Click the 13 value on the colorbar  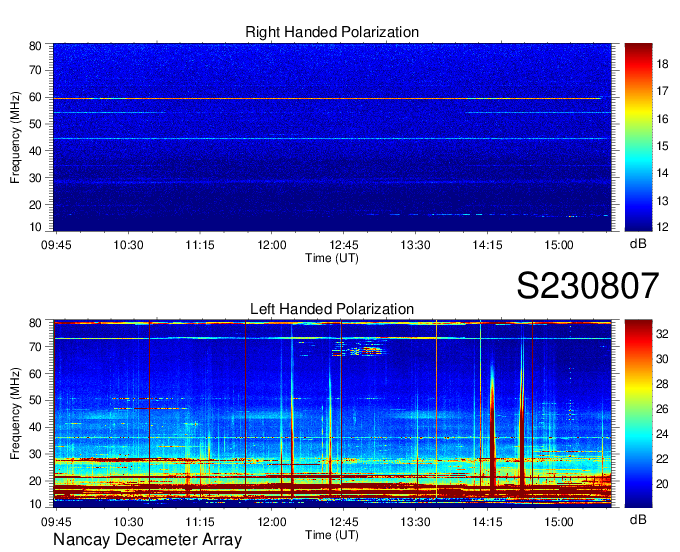[662, 201]
